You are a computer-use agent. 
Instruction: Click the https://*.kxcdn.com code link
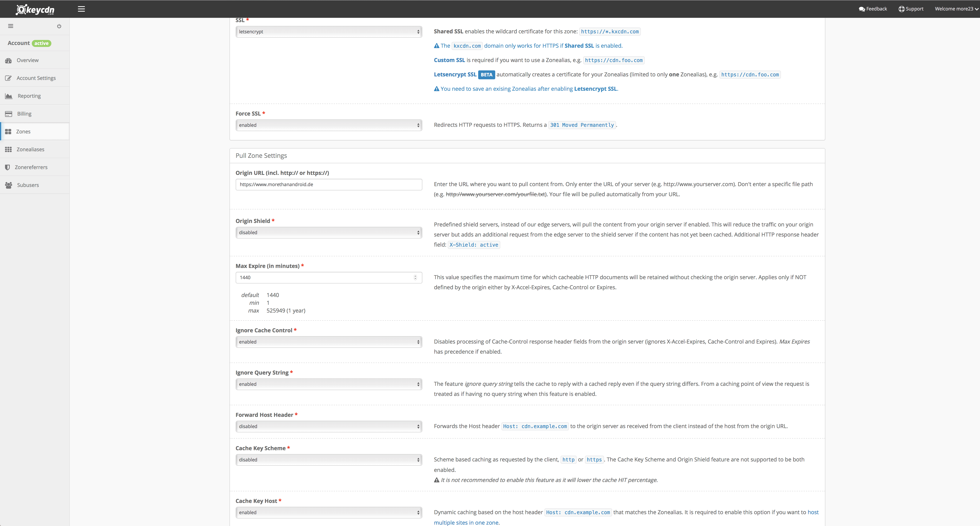coord(610,32)
